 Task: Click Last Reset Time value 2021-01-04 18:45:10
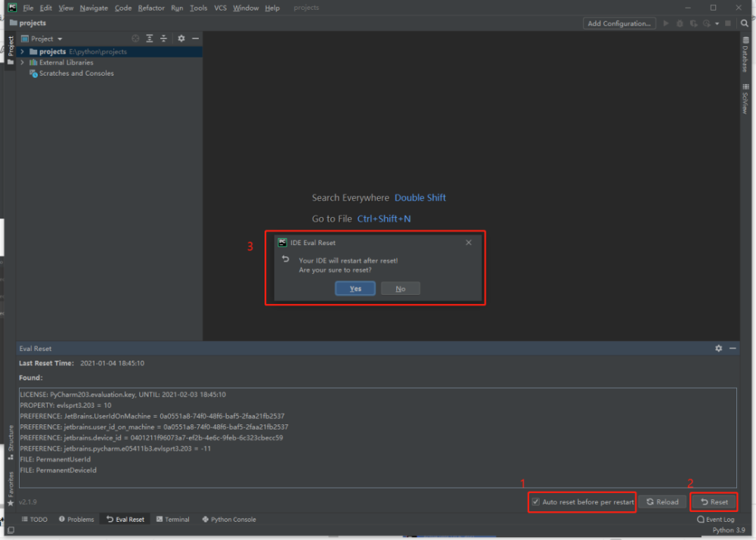click(x=112, y=363)
